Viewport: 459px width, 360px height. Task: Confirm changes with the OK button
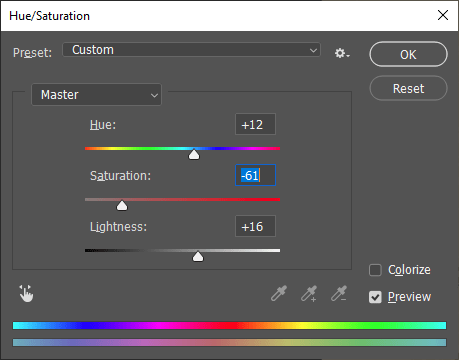(408, 54)
